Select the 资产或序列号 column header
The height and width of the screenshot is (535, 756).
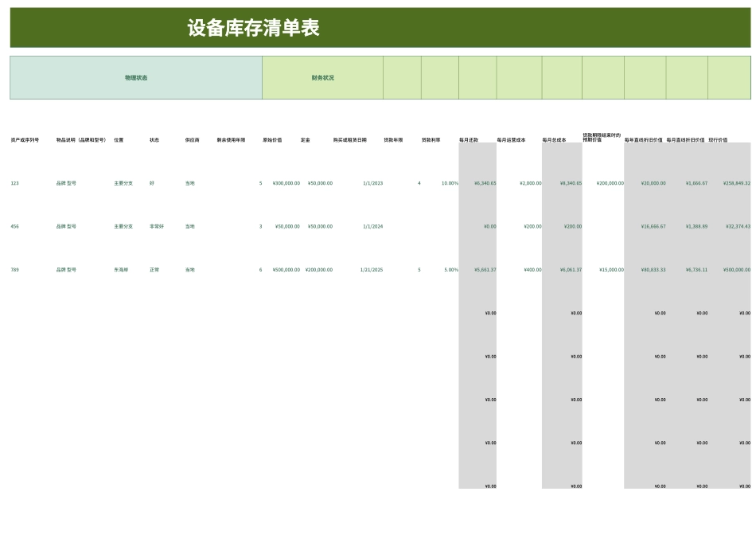pyautogui.click(x=25, y=140)
